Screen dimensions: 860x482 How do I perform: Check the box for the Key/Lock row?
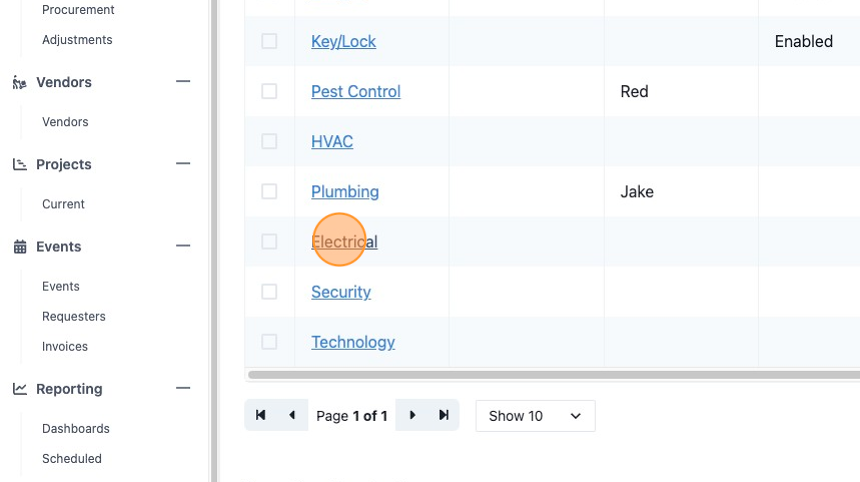[269, 41]
